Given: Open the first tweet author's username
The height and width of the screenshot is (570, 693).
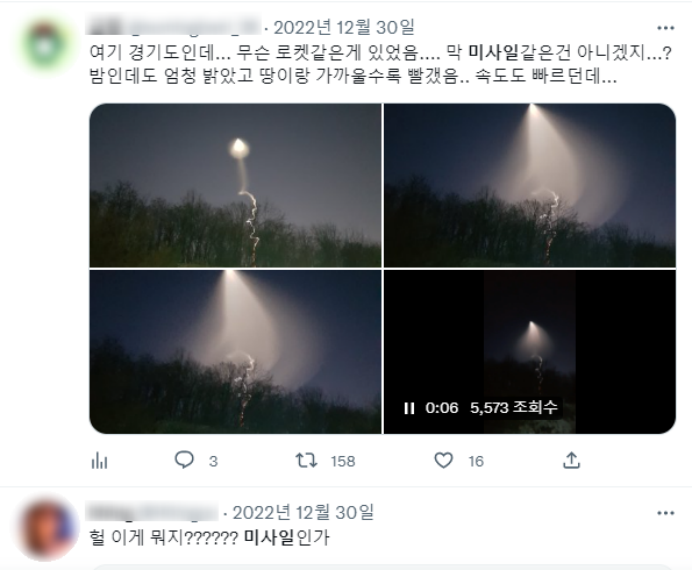Looking at the screenshot, I should [x=174, y=26].
